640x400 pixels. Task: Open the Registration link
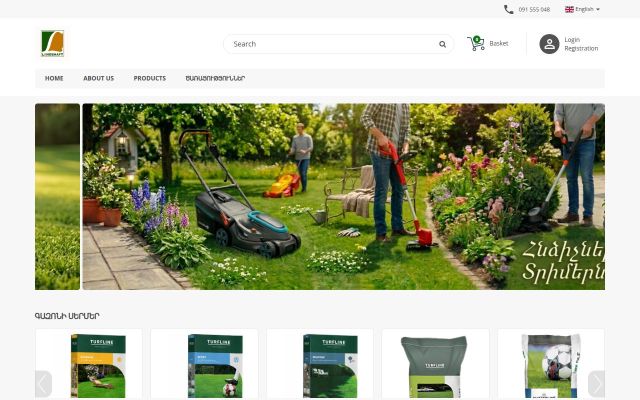click(581, 48)
